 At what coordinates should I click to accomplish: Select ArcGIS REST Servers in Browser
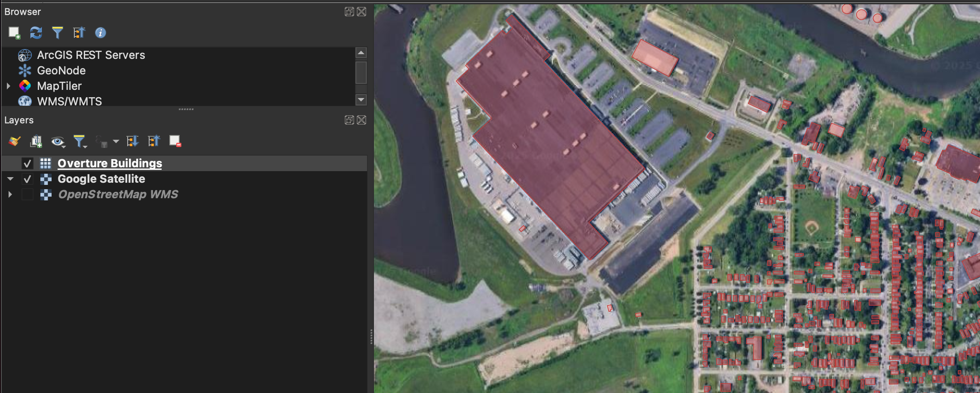(91, 55)
